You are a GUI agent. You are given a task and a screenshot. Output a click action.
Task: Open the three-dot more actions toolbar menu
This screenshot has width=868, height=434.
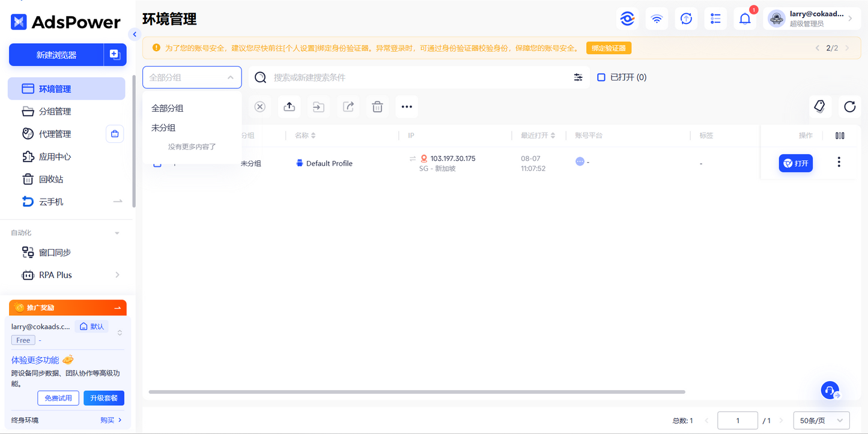point(407,107)
